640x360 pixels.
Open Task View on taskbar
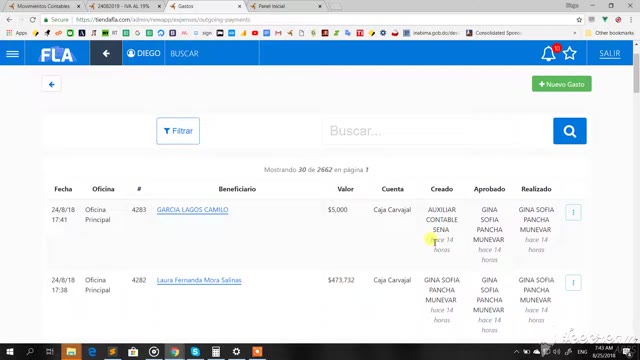[50, 351]
